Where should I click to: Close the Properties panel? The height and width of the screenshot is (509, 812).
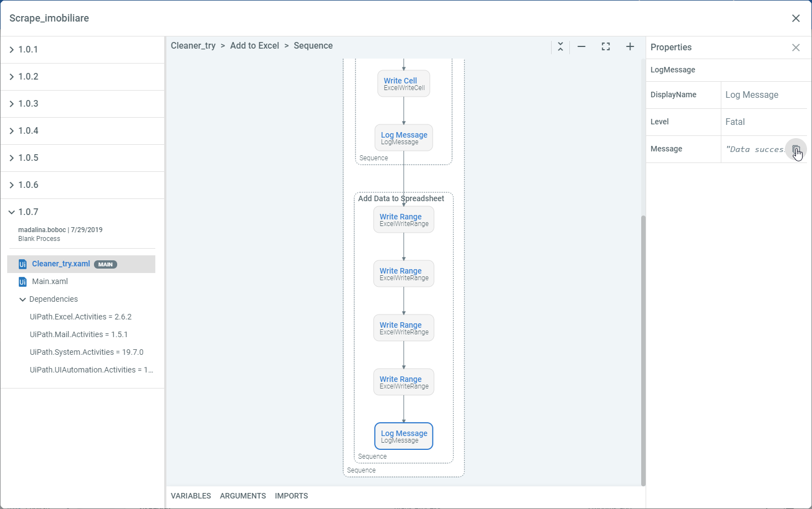pyautogui.click(x=796, y=48)
